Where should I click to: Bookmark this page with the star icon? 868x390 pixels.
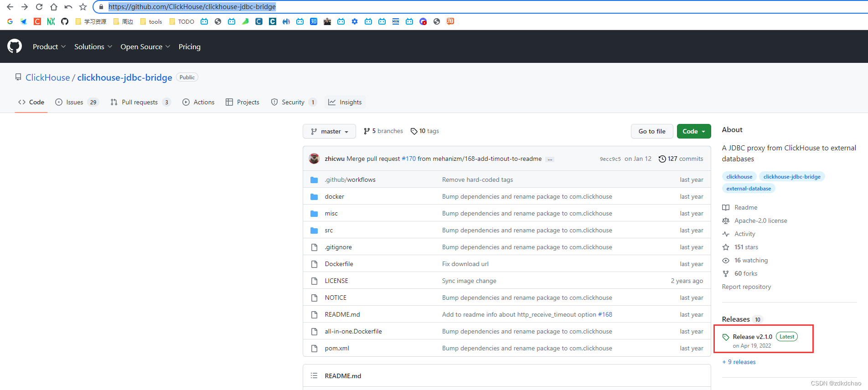tap(83, 7)
